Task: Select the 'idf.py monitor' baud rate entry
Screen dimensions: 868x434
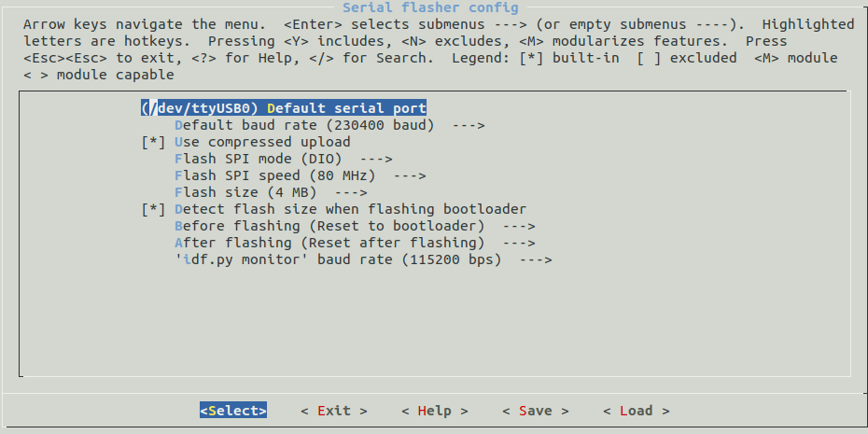Action: coord(338,259)
